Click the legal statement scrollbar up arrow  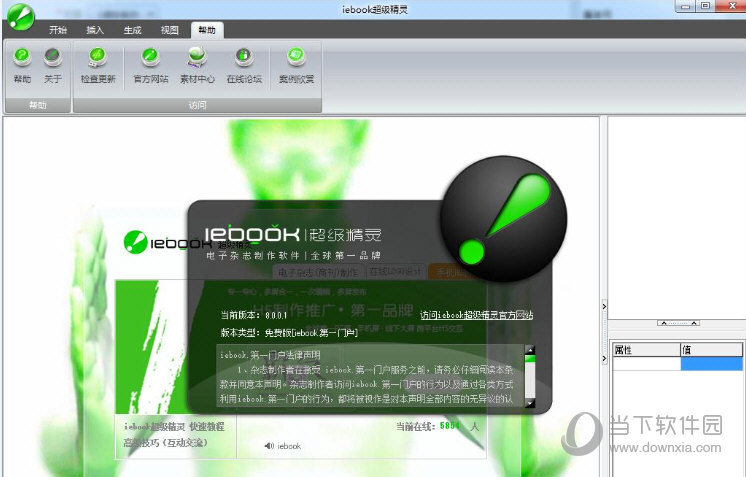pos(530,350)
